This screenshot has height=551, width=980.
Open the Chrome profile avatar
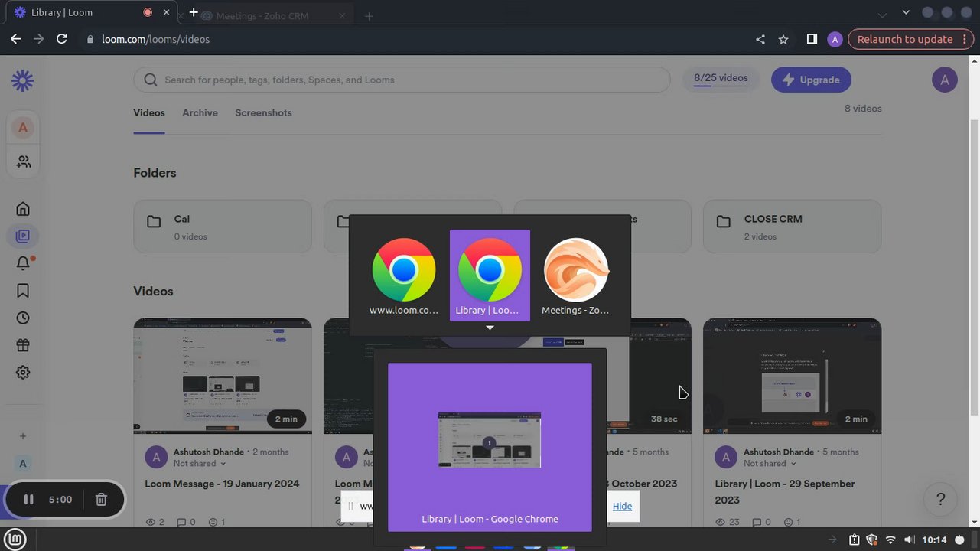tap(835, 39)
